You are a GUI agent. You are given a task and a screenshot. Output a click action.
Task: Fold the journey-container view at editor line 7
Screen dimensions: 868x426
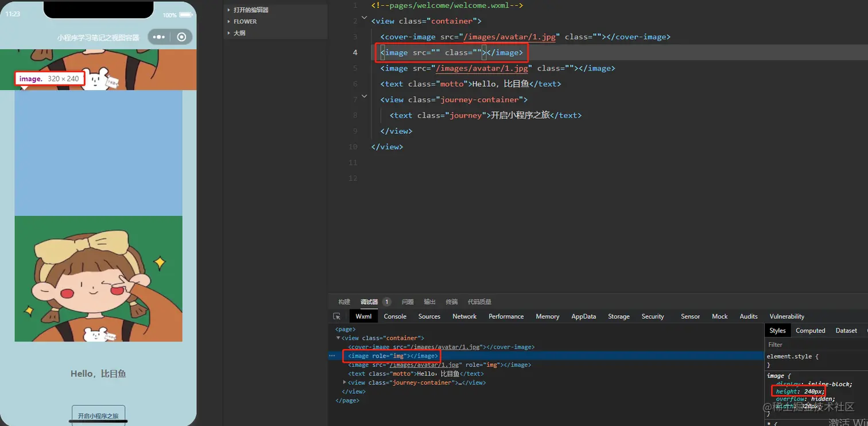click(x=364, y=96)
